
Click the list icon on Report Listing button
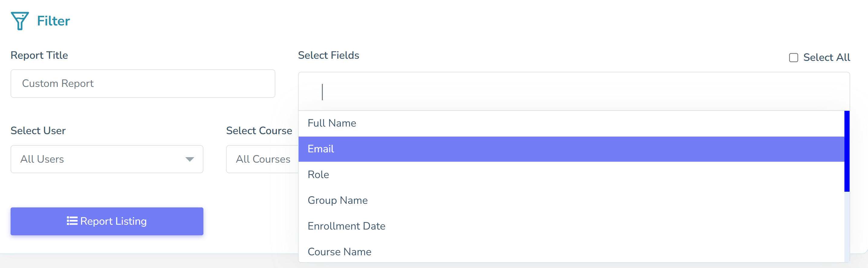click(x=72, y=221)
